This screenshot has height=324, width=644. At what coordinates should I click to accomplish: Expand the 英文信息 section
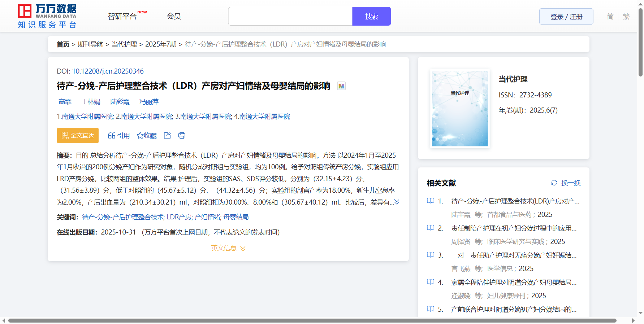pos(228,248)
